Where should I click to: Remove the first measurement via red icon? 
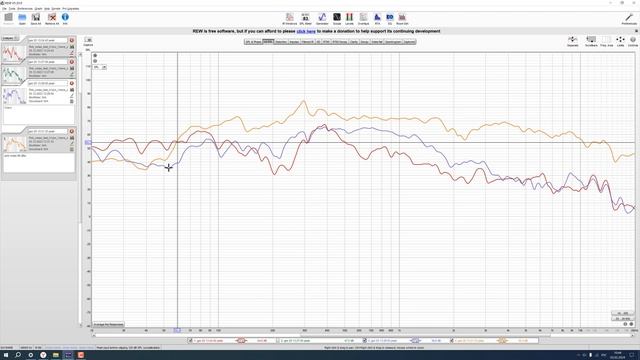pos(72,40)
